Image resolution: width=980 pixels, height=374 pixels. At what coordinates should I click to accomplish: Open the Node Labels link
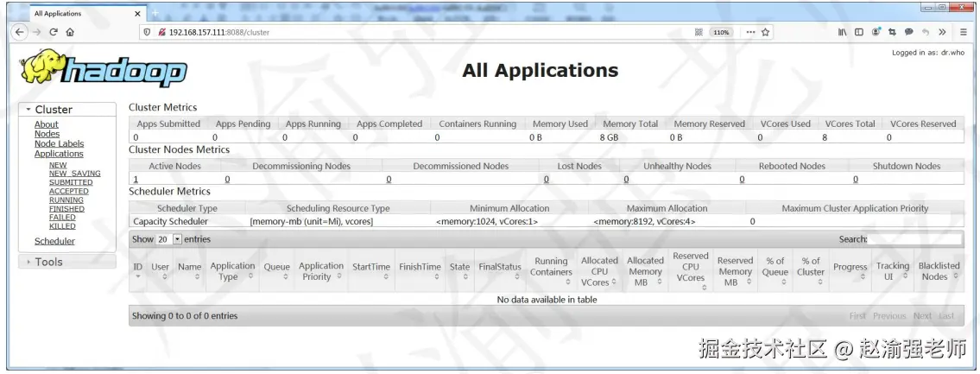coord(59,144)
